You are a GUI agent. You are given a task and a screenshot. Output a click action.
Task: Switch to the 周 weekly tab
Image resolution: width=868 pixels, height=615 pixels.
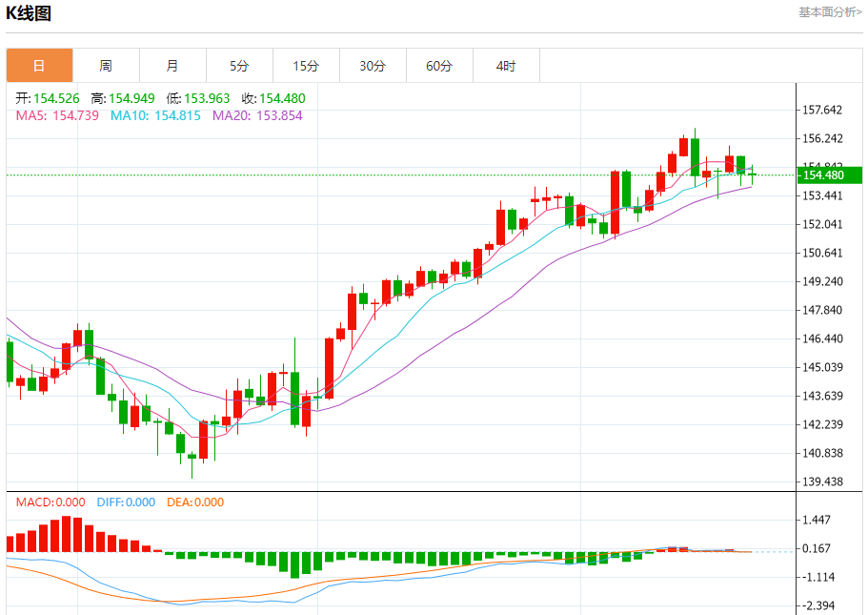point(106,66)
